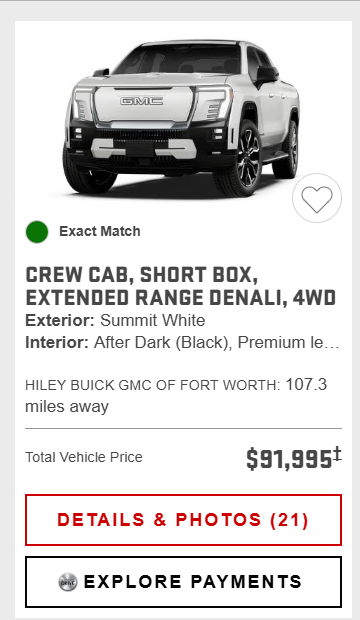Click the Exterior: Summit White line

coord(115,320)
